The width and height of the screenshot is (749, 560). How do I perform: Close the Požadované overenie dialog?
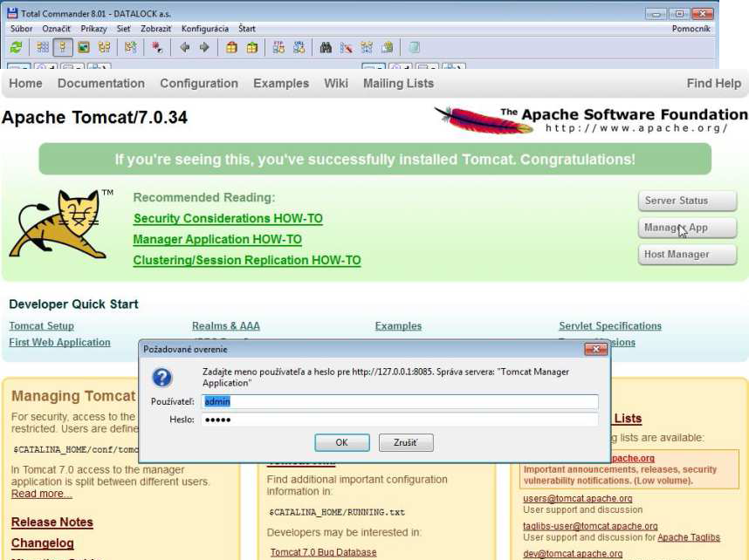[596, 349]
